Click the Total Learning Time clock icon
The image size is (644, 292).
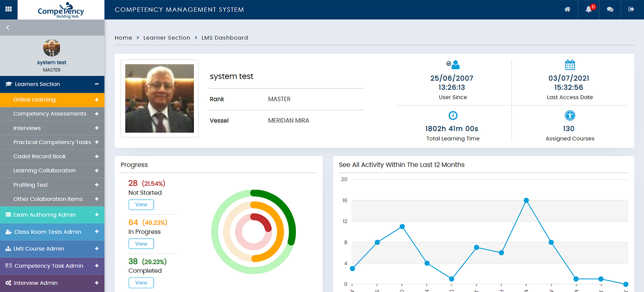pyautogui.click(x=453, y=116)
